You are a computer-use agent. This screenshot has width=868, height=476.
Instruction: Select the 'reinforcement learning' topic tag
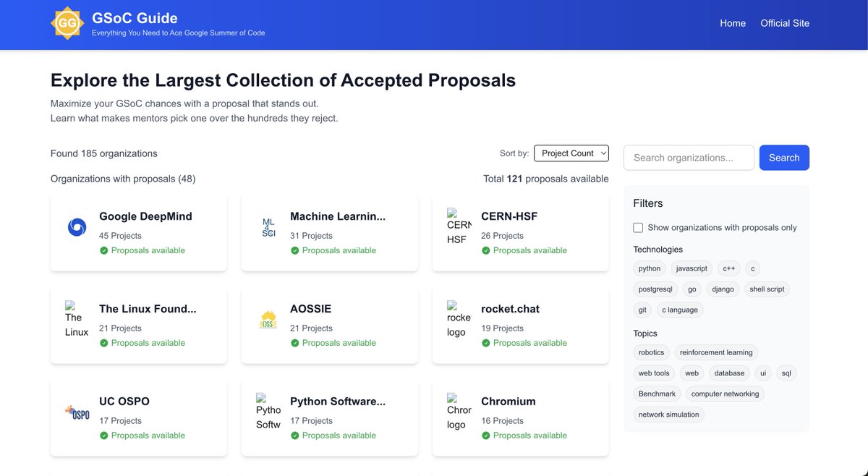[716, 352]
